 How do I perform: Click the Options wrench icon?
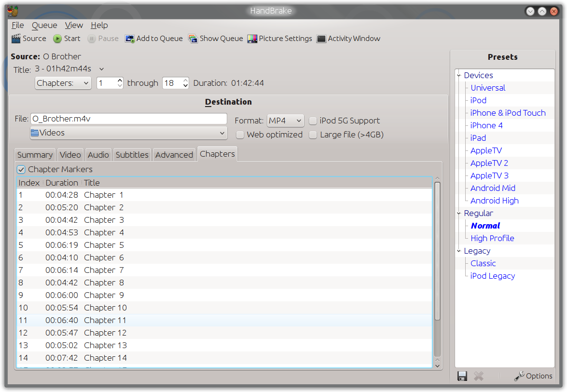tap(519, 376)
